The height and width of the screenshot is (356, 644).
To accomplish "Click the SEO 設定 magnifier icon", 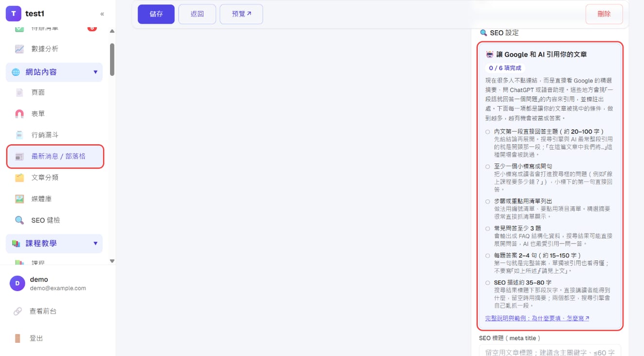I will click(x=483, y=33).
